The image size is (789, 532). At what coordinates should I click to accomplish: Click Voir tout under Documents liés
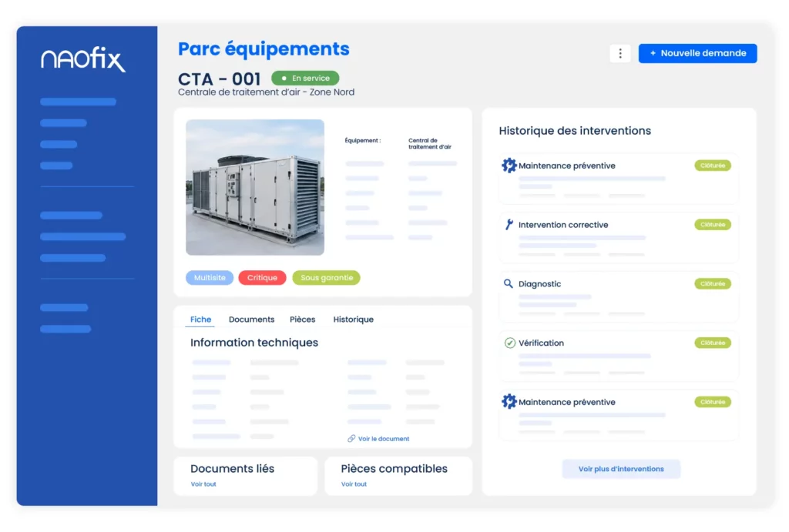pyautogui.click(x=203, y=483)
